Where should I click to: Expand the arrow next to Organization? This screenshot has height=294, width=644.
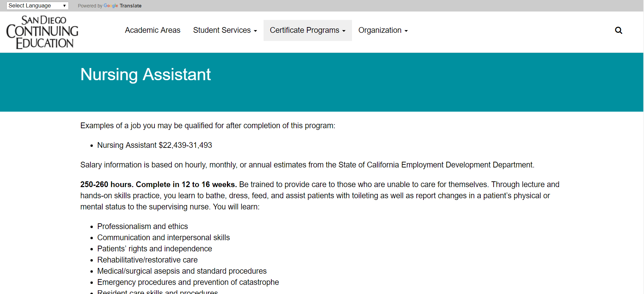[x=406, y=31]
